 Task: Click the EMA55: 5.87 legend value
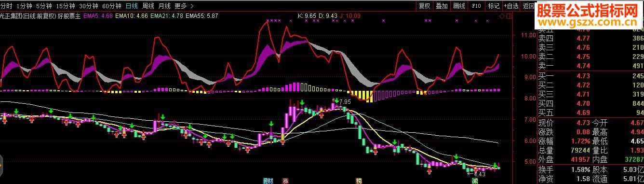tap(201, 16)
